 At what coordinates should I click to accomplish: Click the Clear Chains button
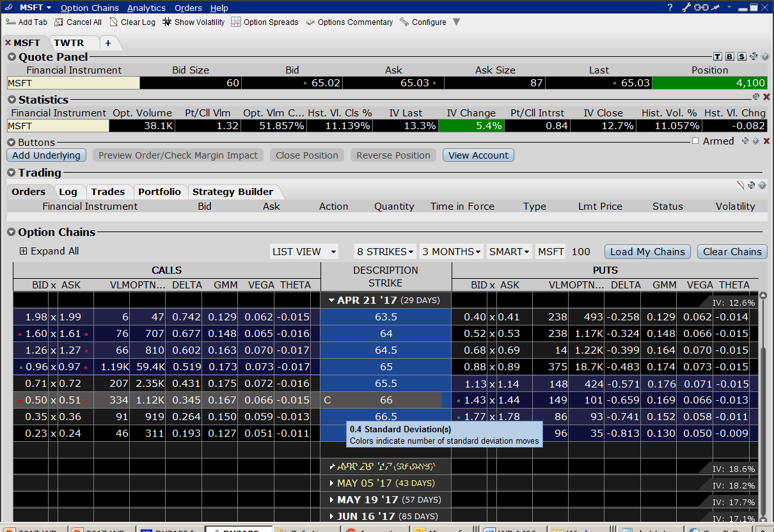[732, 251]
